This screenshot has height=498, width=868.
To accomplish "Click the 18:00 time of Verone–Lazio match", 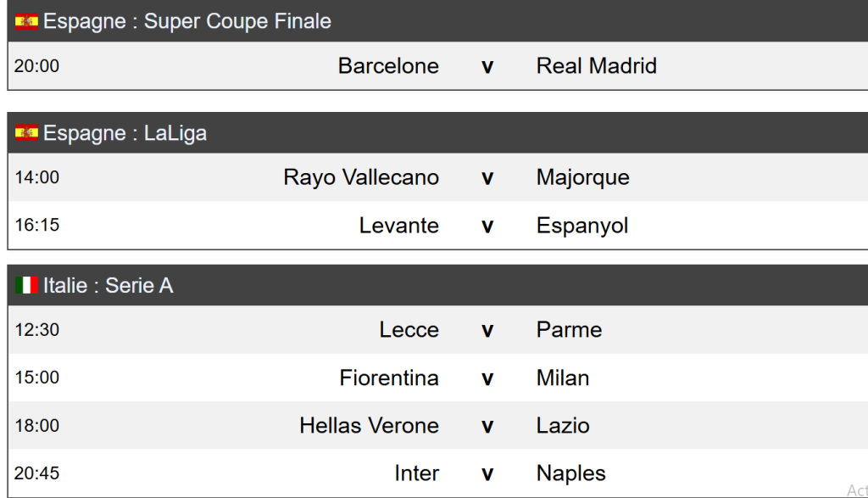I will point(37,426).
